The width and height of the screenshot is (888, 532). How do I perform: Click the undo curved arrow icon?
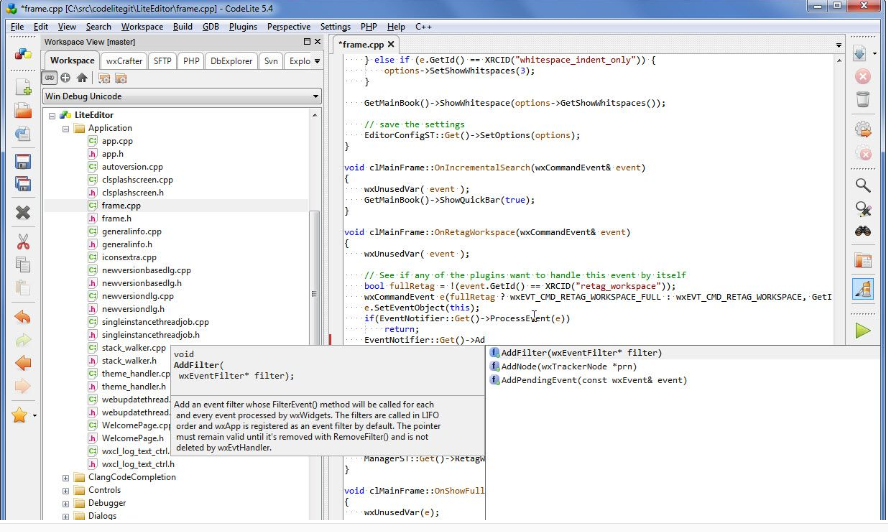click(x=23, y=317)
